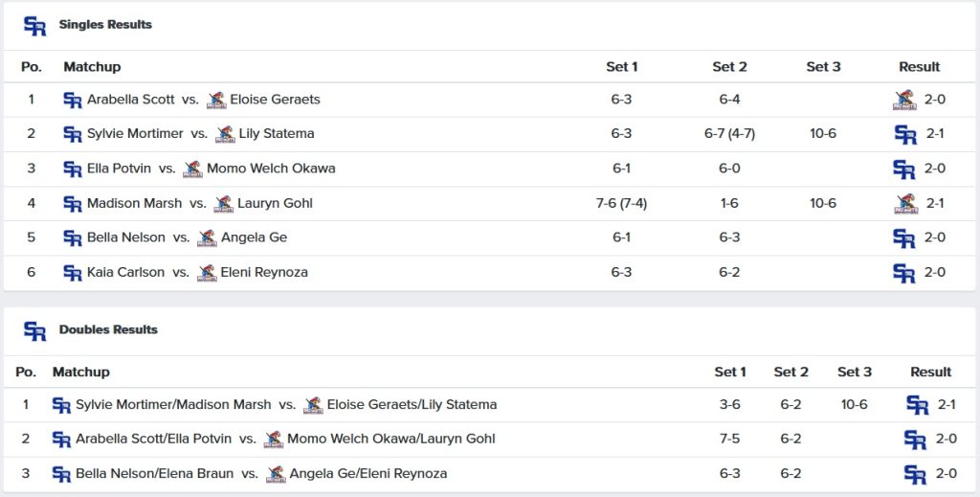Click the Singles Results heading

(105, 25)
